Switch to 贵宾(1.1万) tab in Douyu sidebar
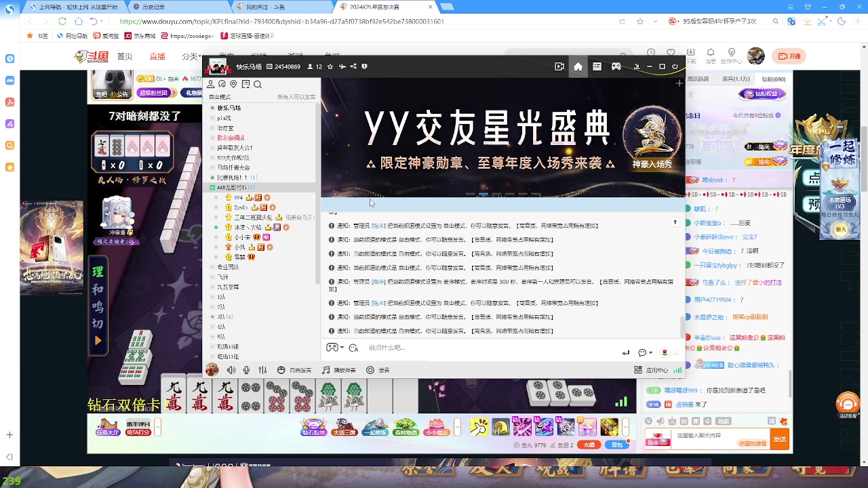 pos(736,79)
